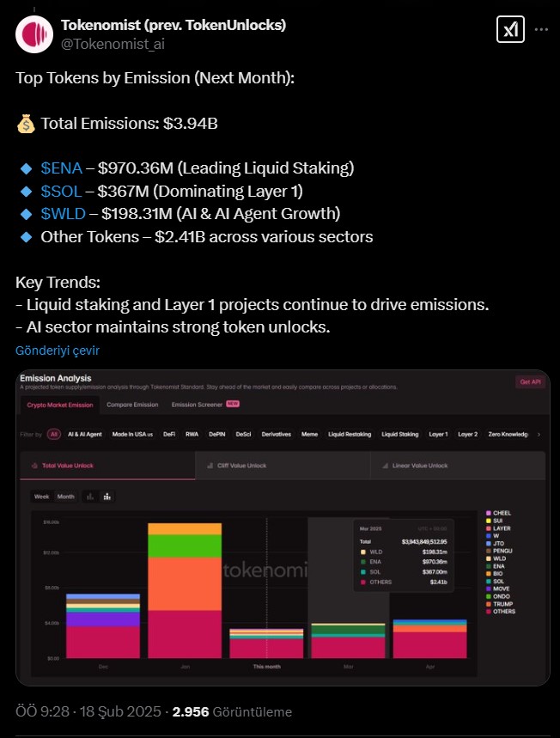This screenshot has width=560, height=738.
Task: Switch to Emission Screener tab
Action: tap(205, 405)
